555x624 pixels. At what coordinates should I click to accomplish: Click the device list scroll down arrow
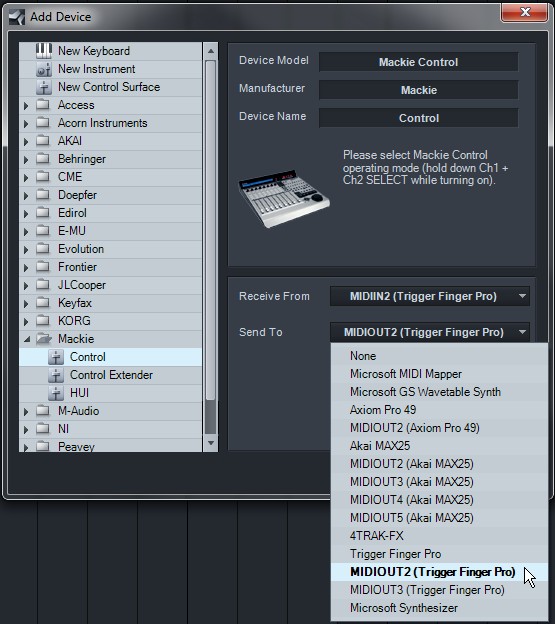click(x=211, y=443)
